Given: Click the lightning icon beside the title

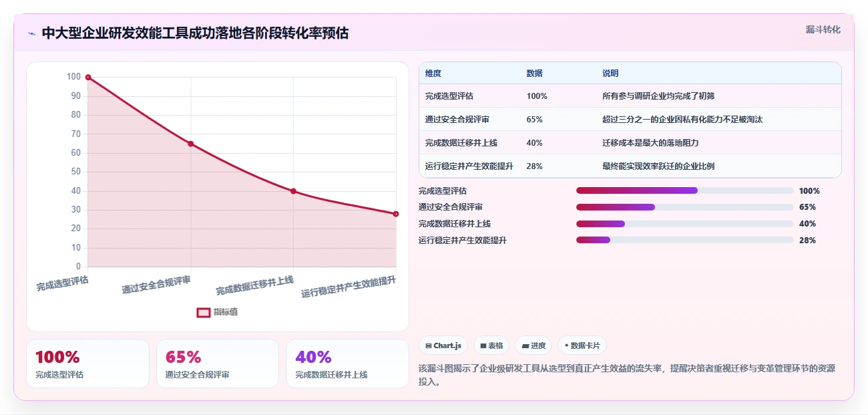Looking at the screenshot, I should (31, 33).
